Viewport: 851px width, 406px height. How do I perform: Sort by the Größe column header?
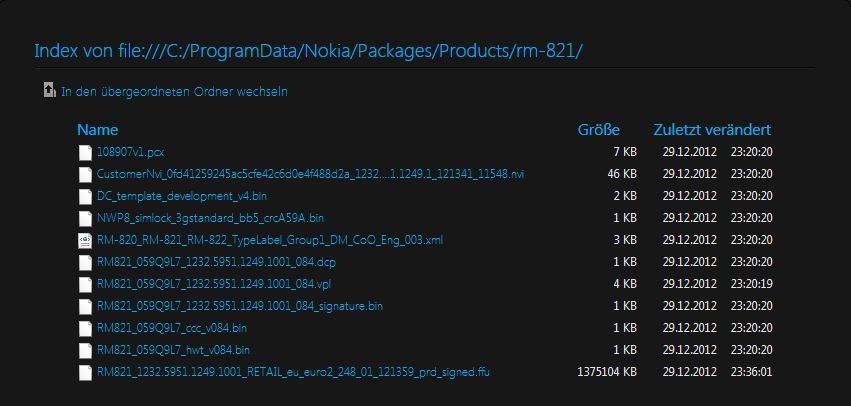[x=599, y=130]
